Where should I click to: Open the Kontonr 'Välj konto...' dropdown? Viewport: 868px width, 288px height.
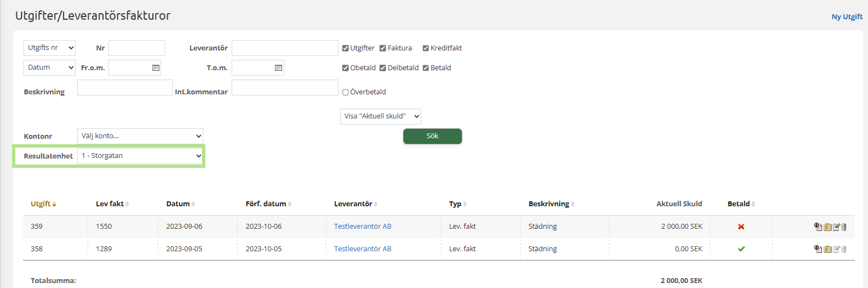click(140, 136)
